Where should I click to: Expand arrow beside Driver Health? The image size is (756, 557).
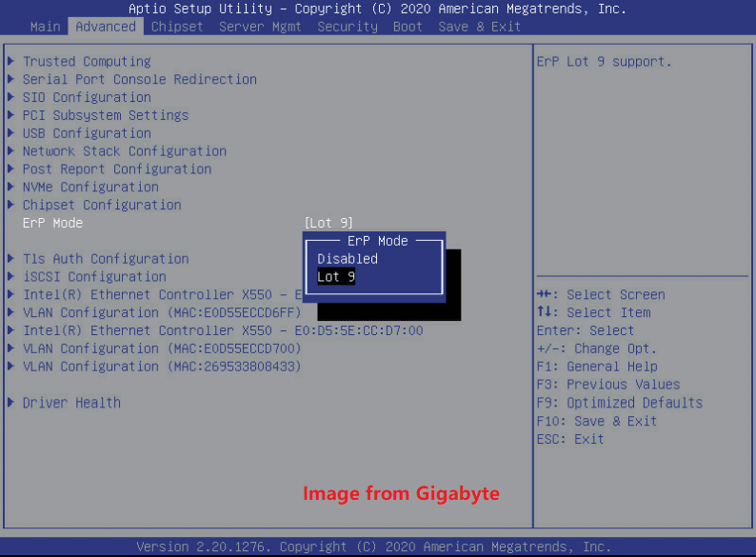pos(10,402)
